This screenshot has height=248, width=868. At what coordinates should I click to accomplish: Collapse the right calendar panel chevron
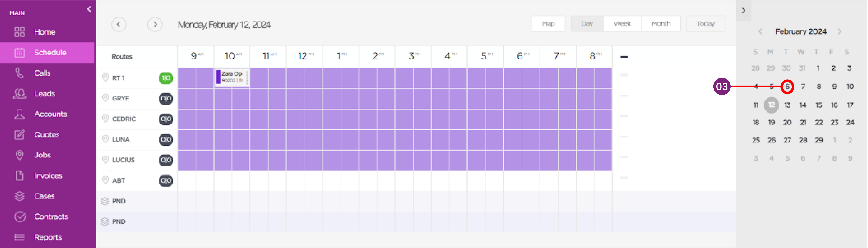tap(743, 10)
